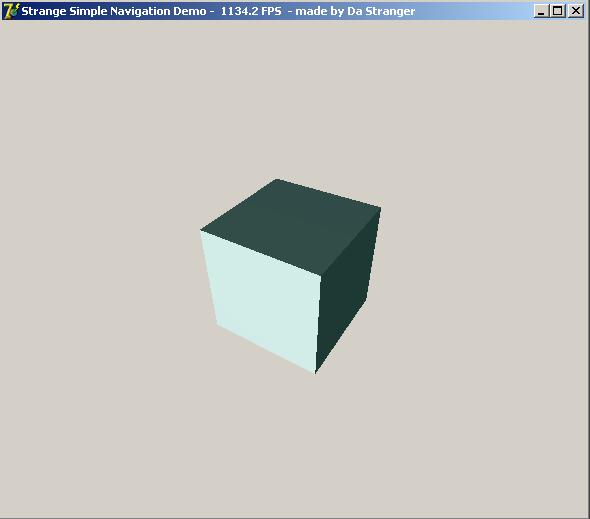This screenshot has height=519, width=590.
Task: Click the edge between top and pale face
Action: pyautogui.click(x=260, y=253)
